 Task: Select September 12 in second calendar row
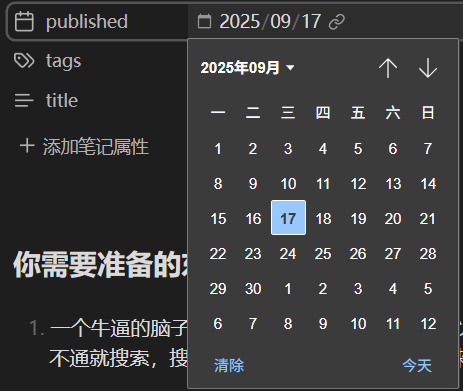coord(358,184)
